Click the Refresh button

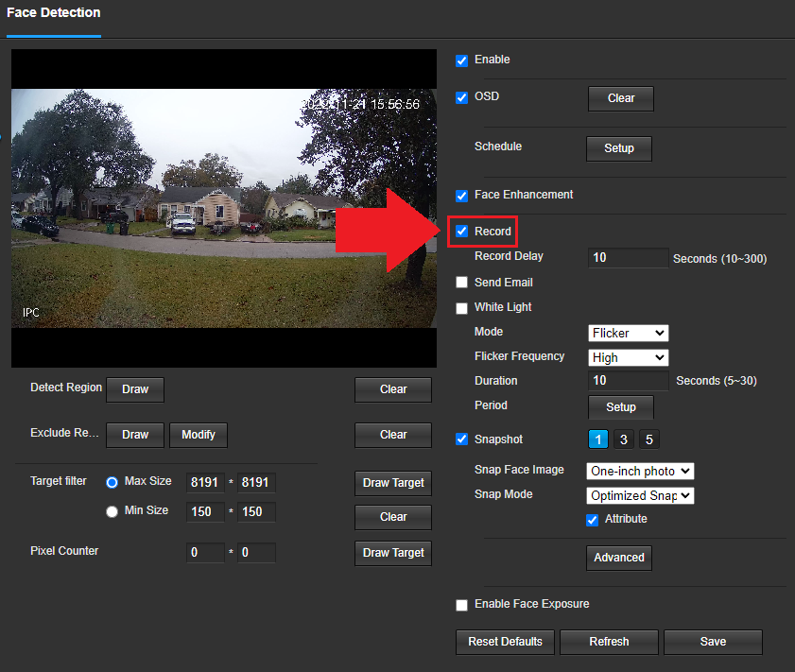609,642
